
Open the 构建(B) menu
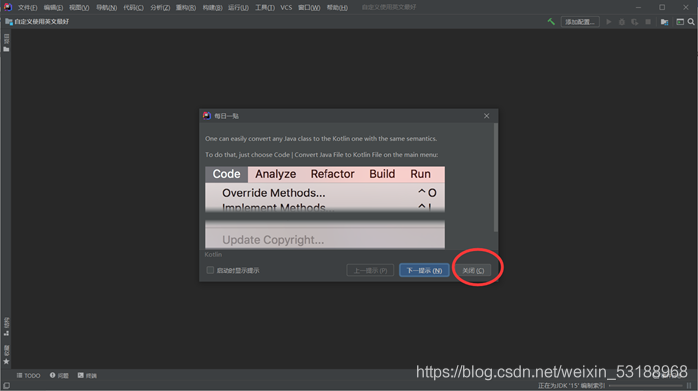pyautogui.click(x=212, y=8)
